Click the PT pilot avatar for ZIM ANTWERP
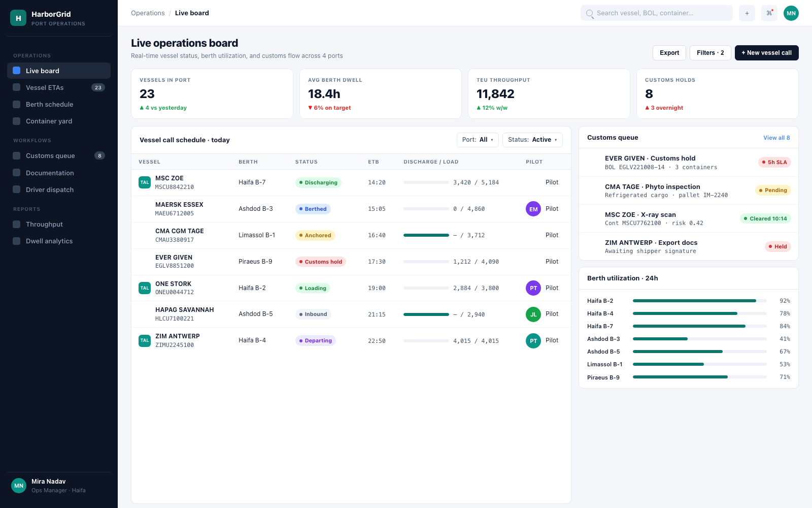Viewport: 812px width, 508px height. tap(533, 341)
